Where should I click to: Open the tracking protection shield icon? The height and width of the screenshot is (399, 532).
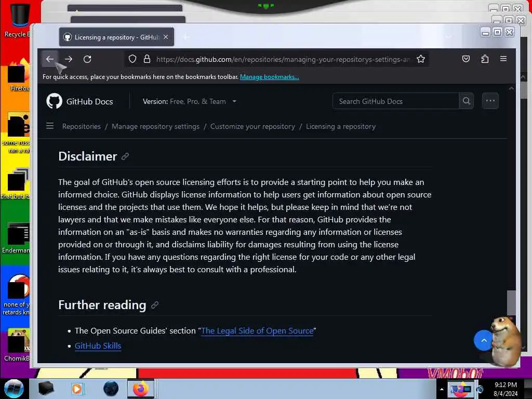(132, 59)
